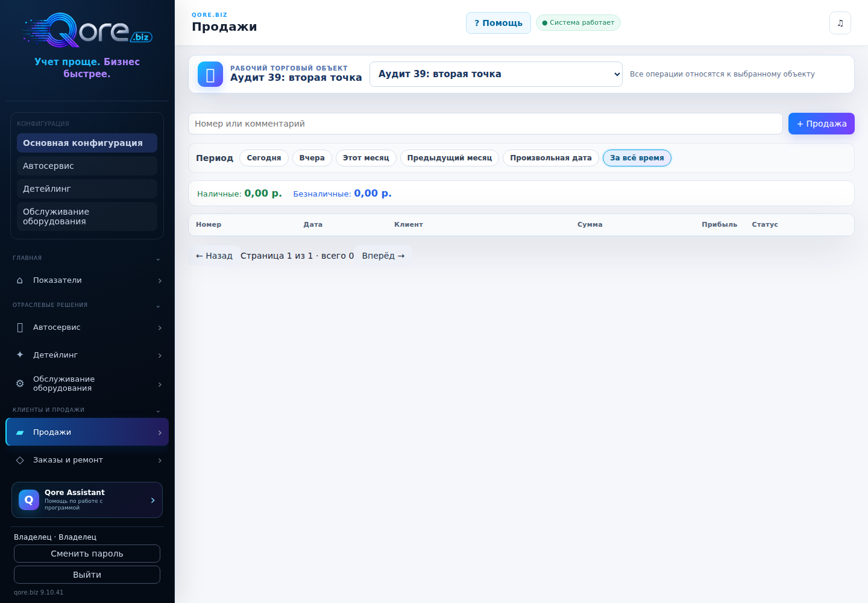Click the Заказы и ремонт diamond icon

tap(20, 460)
